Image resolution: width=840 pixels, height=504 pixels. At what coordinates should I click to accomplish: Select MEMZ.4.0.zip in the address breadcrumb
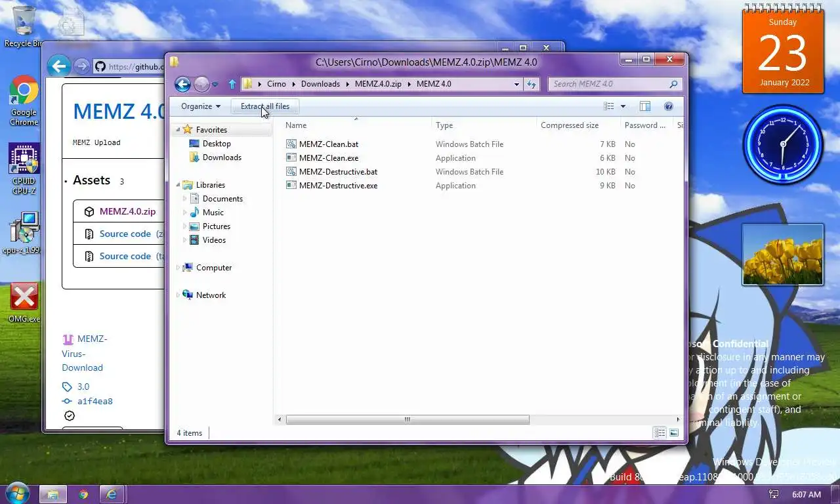coord(378,84)
